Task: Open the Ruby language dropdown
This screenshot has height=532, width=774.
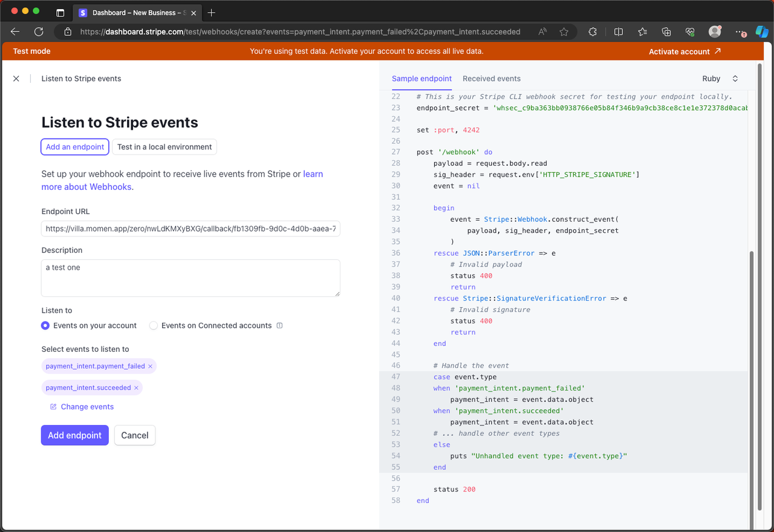Action: (720, 79)
